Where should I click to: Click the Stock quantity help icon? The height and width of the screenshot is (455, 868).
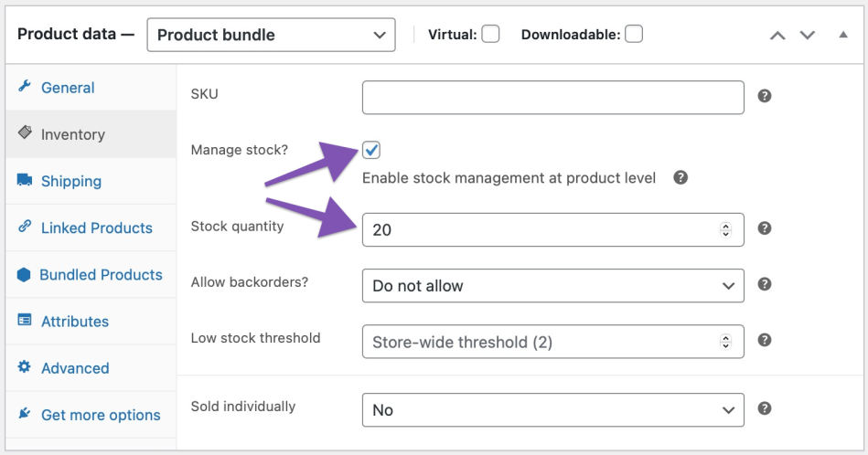tap(765, 228)
